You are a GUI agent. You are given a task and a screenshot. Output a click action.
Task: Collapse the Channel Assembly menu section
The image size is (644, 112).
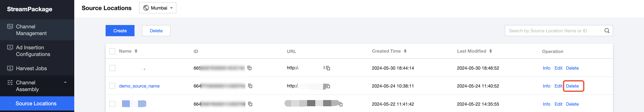click(x=65, y=83)
